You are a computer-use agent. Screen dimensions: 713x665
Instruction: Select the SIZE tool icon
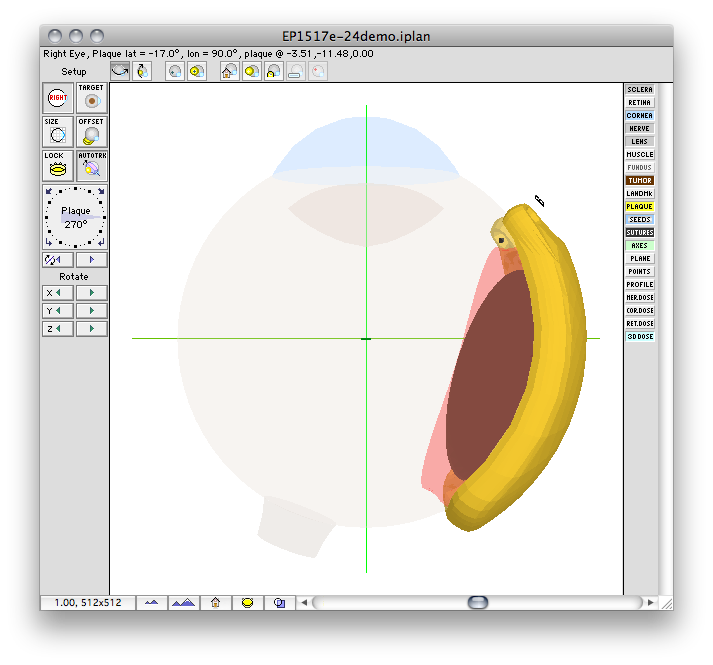(x=58, y=131)
